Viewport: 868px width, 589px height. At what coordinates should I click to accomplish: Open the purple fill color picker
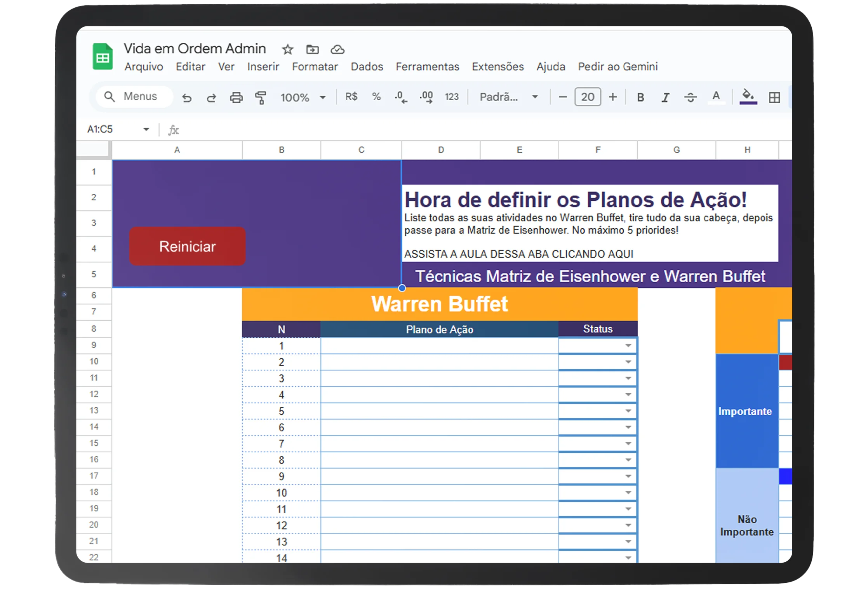pyautogui.click(x=748, y=97)
